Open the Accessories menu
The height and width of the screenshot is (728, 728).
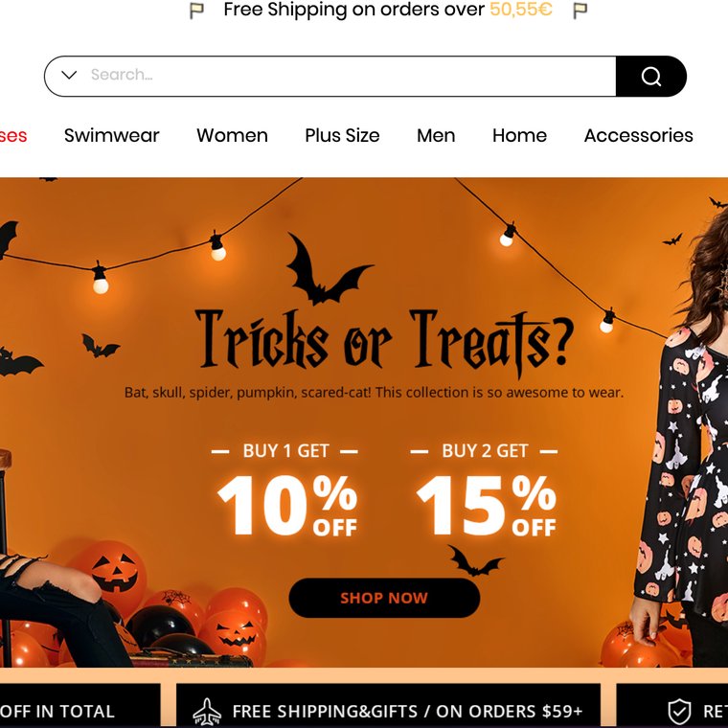[638, 136]
